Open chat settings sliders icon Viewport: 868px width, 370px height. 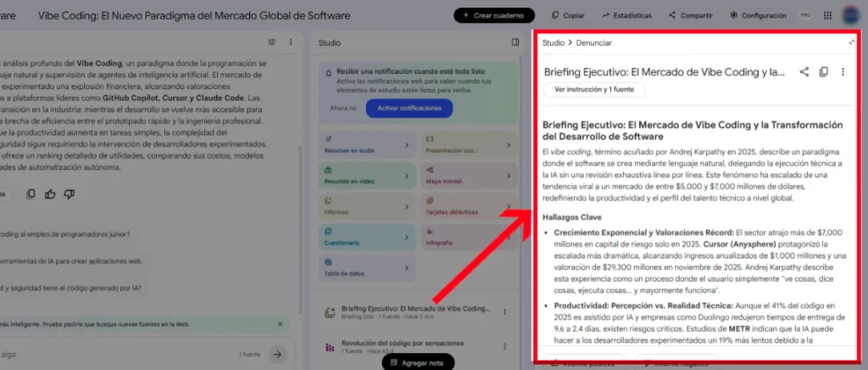pyautogui.click(x=271, y=42)
